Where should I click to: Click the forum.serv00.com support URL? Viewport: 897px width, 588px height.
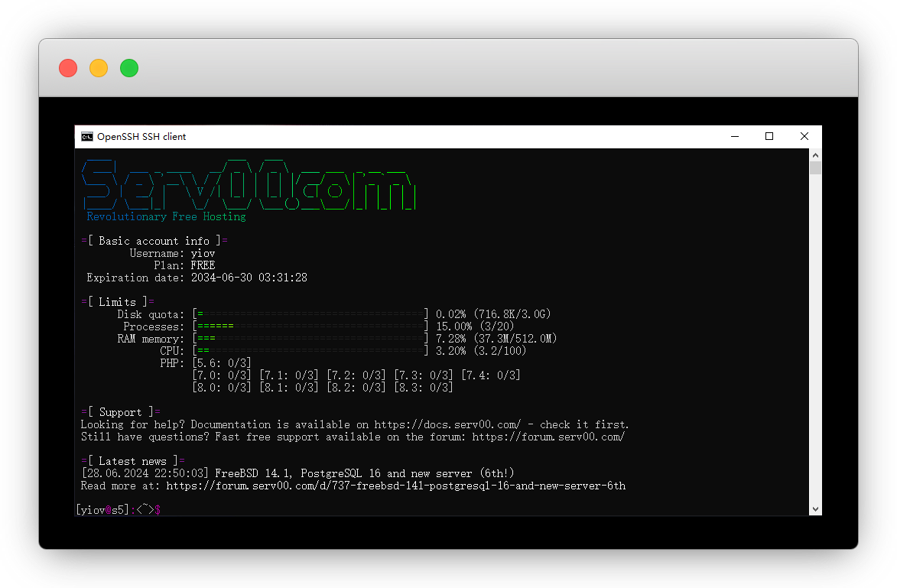tap(548, 437)
